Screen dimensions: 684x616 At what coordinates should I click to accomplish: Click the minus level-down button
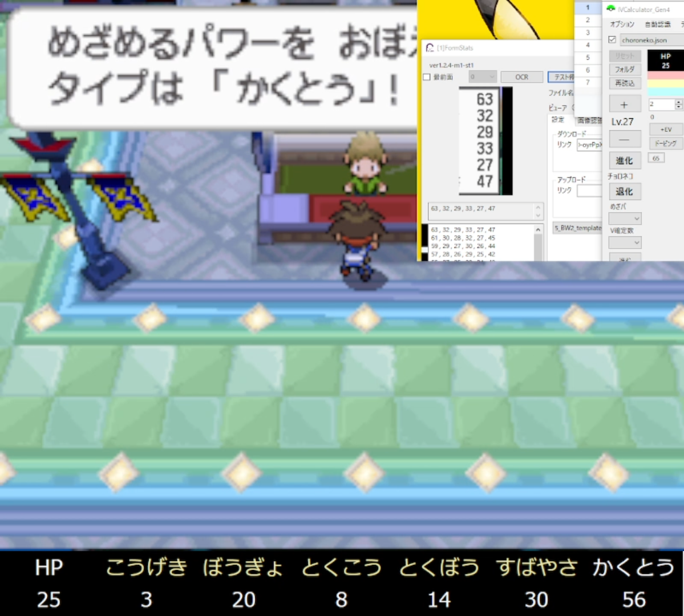(x=625, y=140)
